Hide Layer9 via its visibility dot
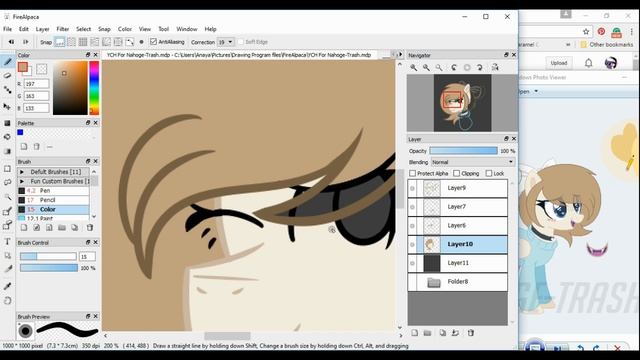Image resolution: width=640 pixels, height=360 pixels. click(412, 188)
